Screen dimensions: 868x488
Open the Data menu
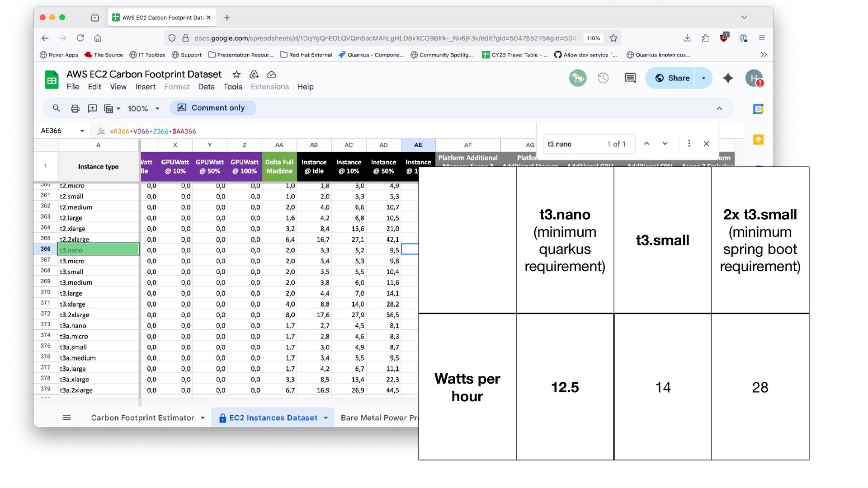[x=206, y=87]
